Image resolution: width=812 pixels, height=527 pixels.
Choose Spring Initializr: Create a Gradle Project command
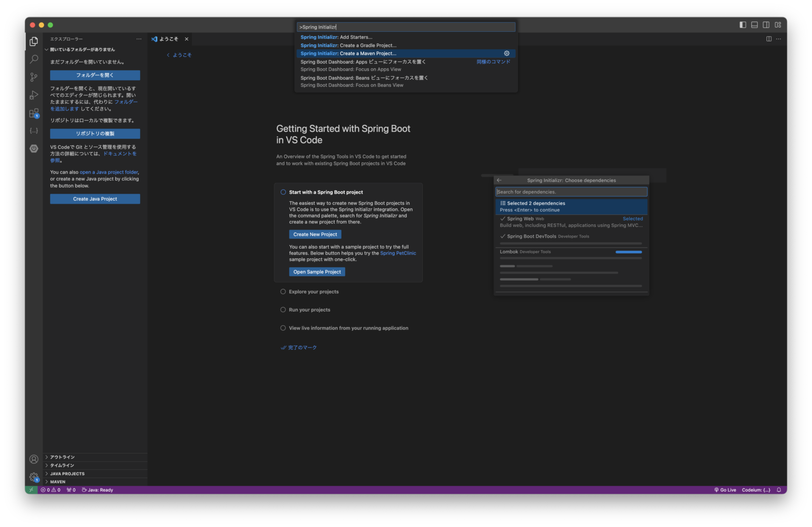348,45
